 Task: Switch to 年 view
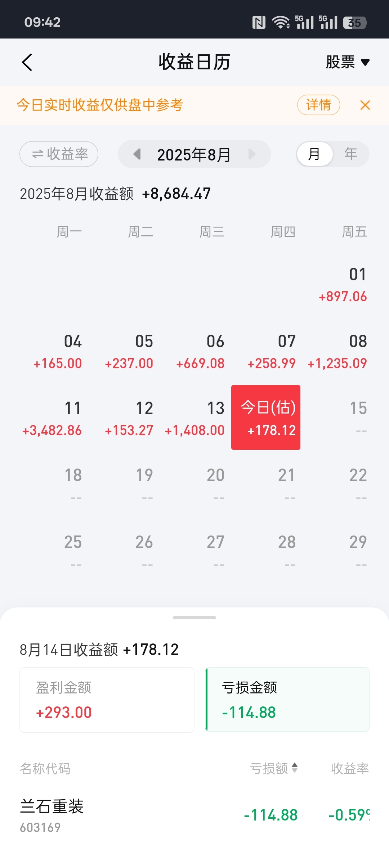350,154
